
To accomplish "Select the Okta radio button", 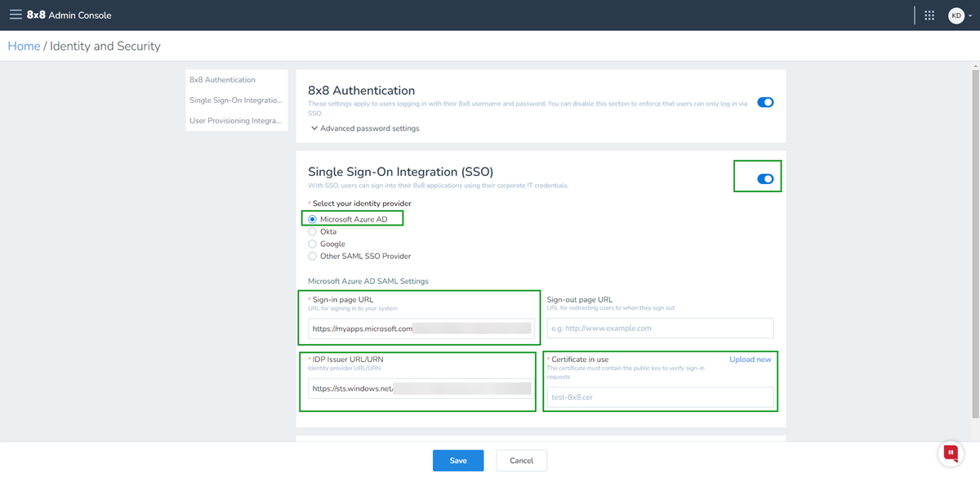I will [312, 231].
